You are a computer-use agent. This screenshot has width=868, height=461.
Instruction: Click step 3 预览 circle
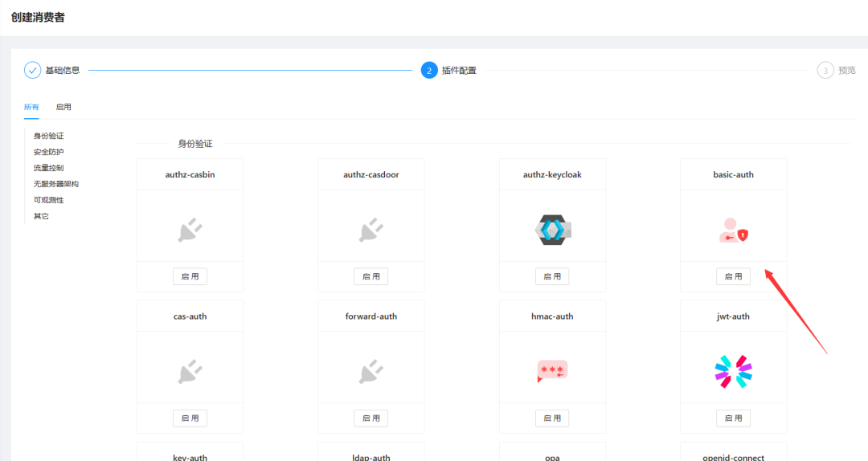click(x=825, y=71)
